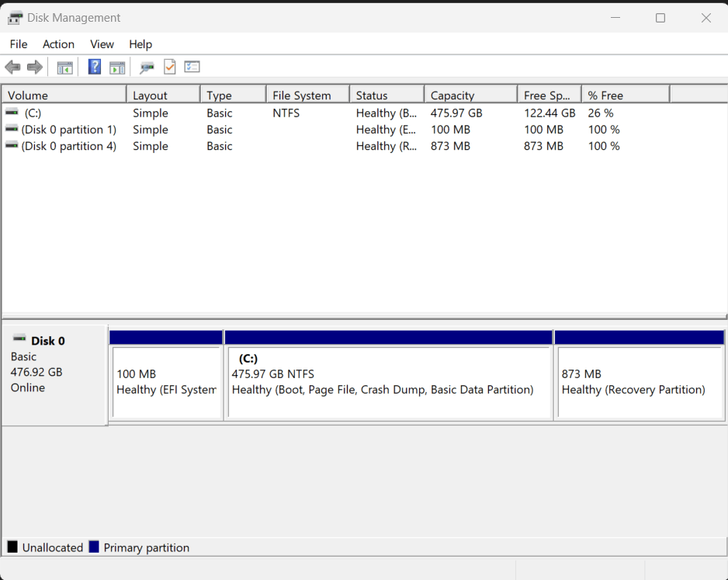Viewport: 728px width, 580px height.
Task: Sort by Capacity column header
Action: [471, 96]
